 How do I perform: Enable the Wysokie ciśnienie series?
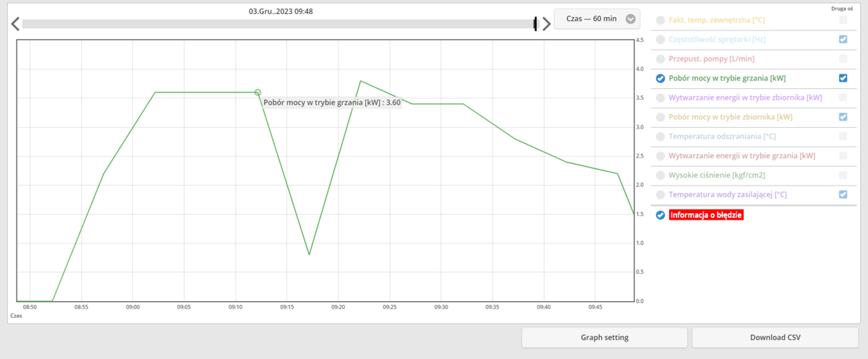tap(660, 176)
